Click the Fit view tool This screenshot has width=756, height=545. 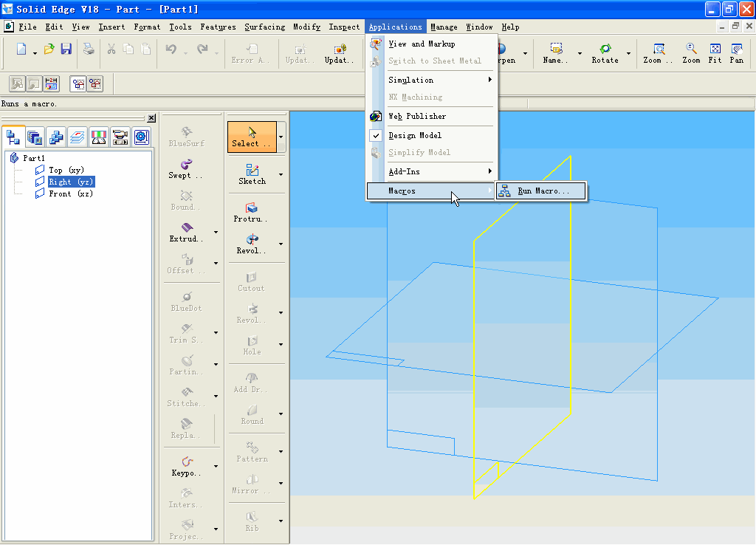[x=715, y=53]
